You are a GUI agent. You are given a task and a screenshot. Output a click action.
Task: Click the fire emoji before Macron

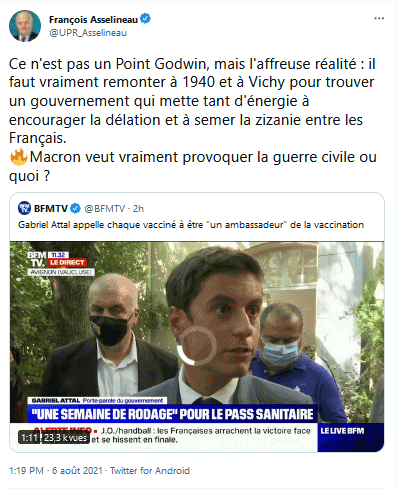(19, 157)
